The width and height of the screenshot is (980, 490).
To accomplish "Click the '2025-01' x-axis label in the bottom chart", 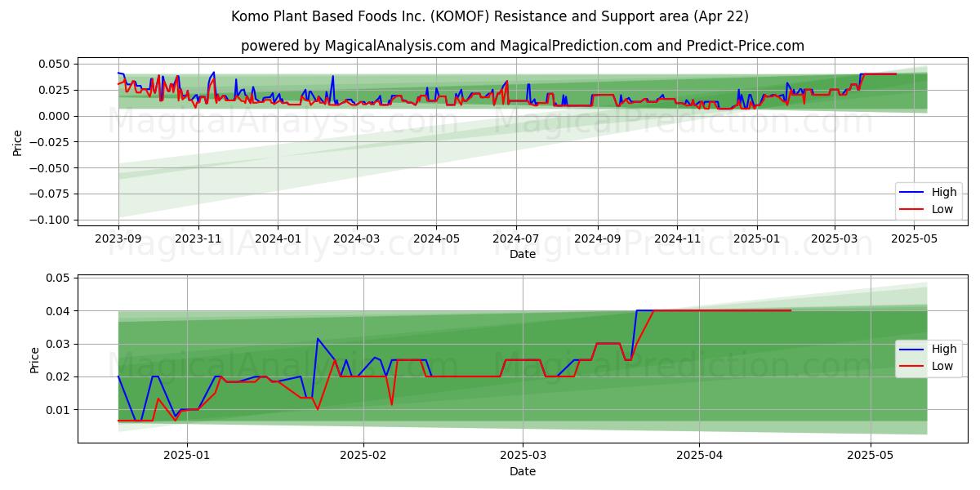I will coord(188,456).
